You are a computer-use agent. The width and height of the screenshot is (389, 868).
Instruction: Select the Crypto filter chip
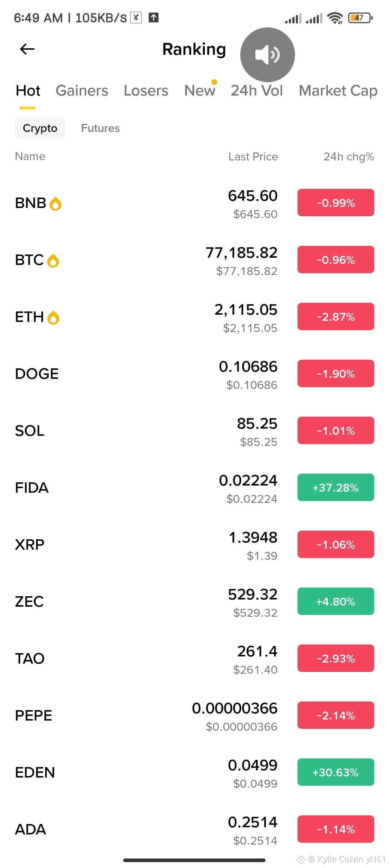(x=40, y=128)
